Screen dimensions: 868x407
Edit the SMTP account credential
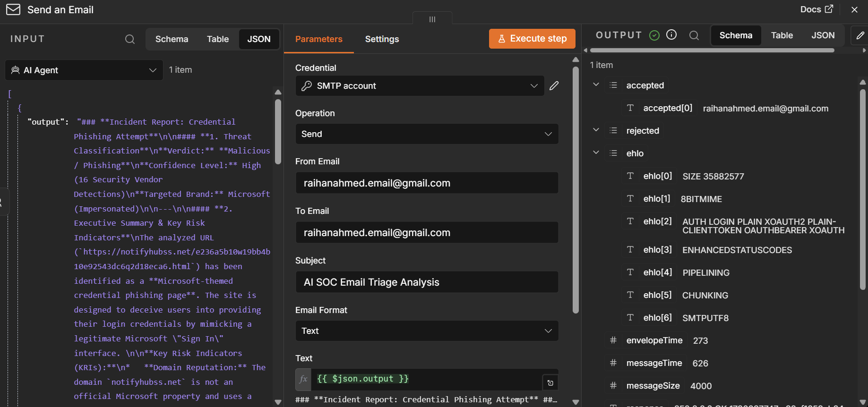(x=554, y=85)
